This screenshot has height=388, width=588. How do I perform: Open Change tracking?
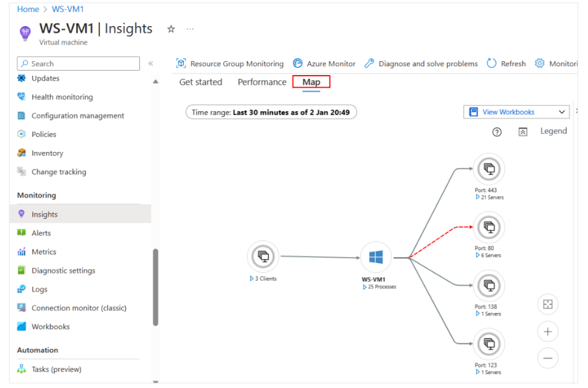point(52,172)
